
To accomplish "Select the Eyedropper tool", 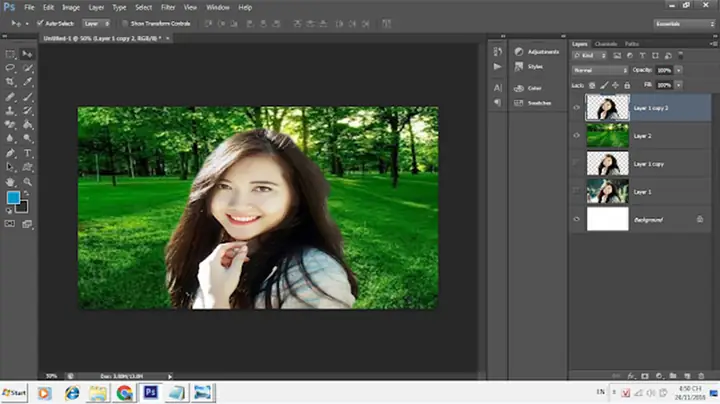I will click(28, 82).
